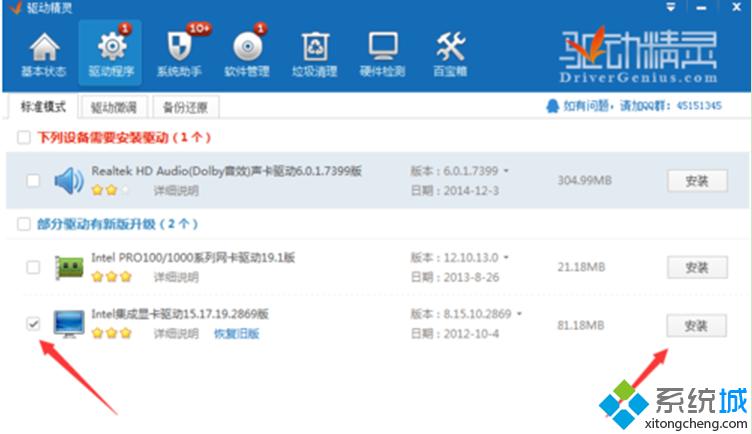Uncheck the Intel集成显卡 driver checkbox
This screenshot has height=434, width=752.
tap(33, 324)
